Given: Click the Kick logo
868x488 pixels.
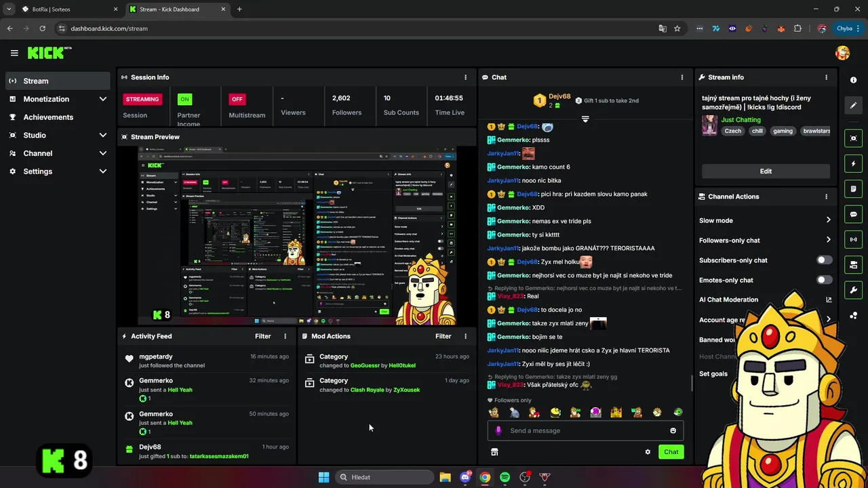Looking at the screenshot, I should (49, 53).
